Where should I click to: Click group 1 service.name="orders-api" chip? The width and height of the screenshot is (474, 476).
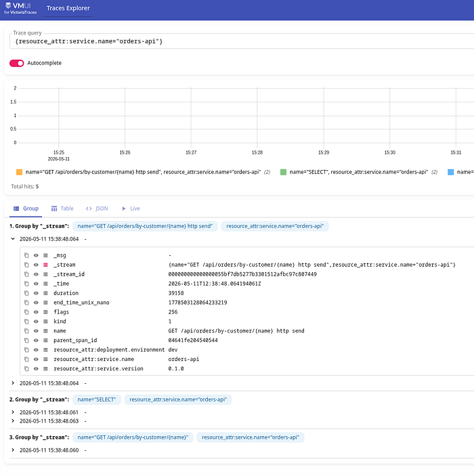coord(275,226)
